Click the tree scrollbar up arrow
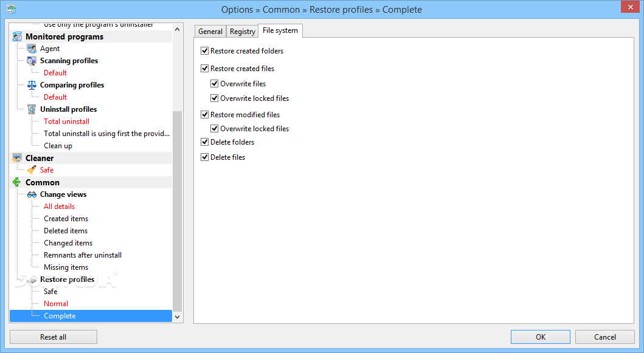The width and height of the screenshot is (644, 353). [178, 30]
